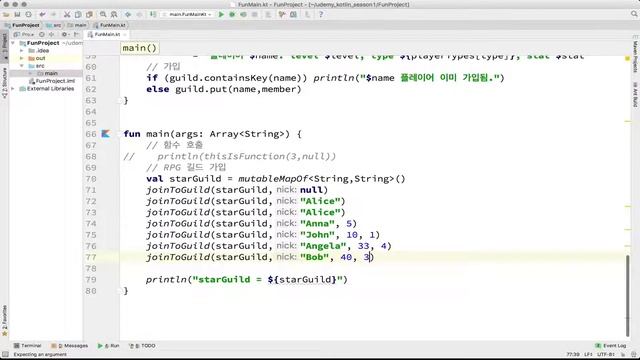Viewport: 640px width, 360px height.
Task: Click fold marker at line 63 closing brace
Action: click(120, 100)
